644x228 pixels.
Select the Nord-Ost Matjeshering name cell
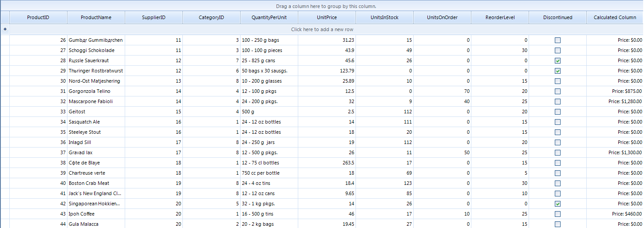tap(96, 81)
